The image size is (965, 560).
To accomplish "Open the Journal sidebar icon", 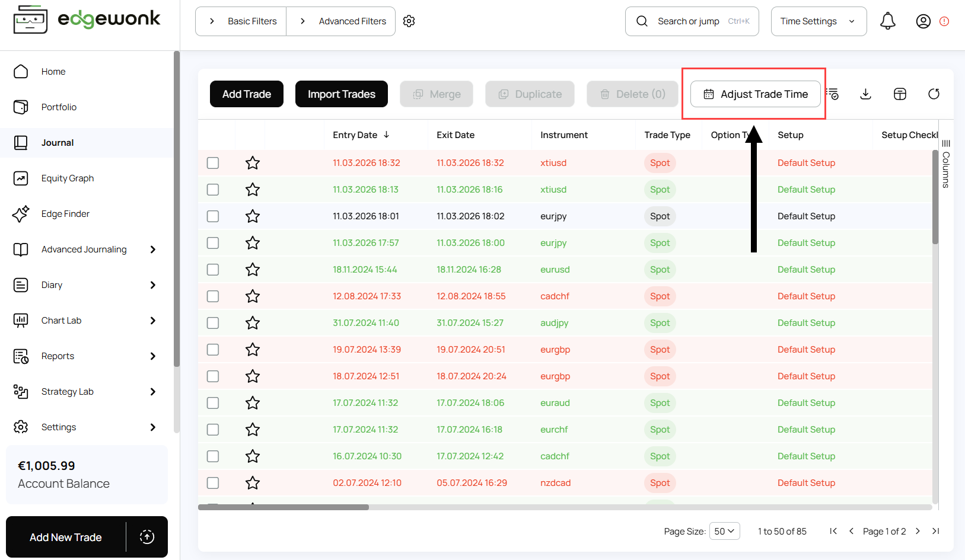I will pyautogui.click(x=21, y=142).
